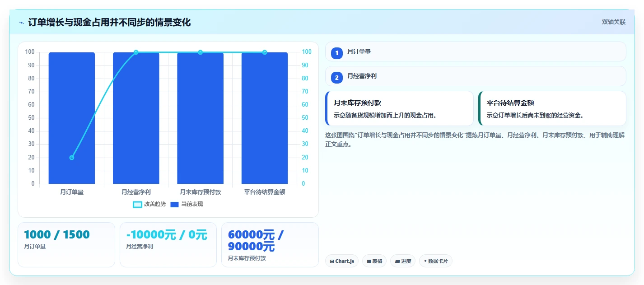Click the blue bar for 月末库存预付款
The image size is (644, 285).
pyautogui.click(x=201, y=118)
